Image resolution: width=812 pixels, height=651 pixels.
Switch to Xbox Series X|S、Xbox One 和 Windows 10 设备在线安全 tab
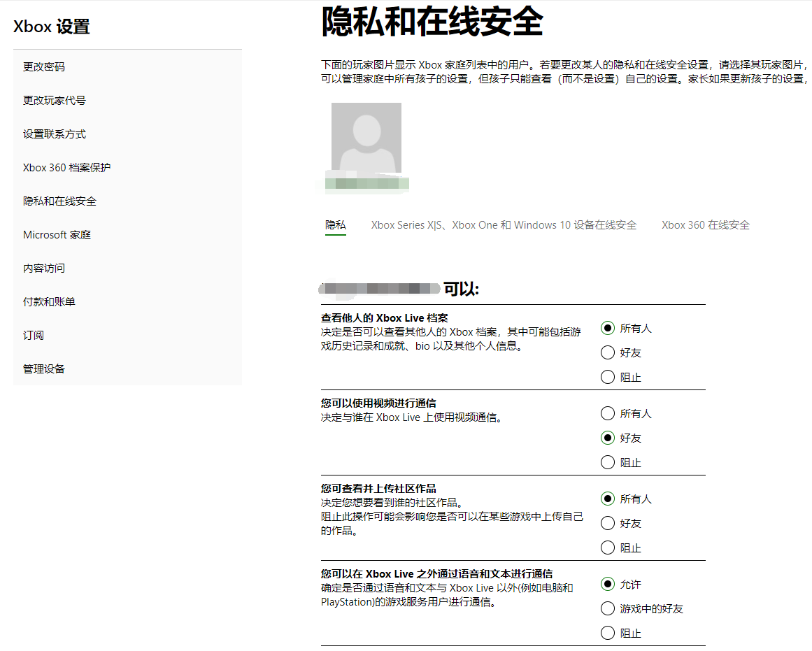coord(504,225)
